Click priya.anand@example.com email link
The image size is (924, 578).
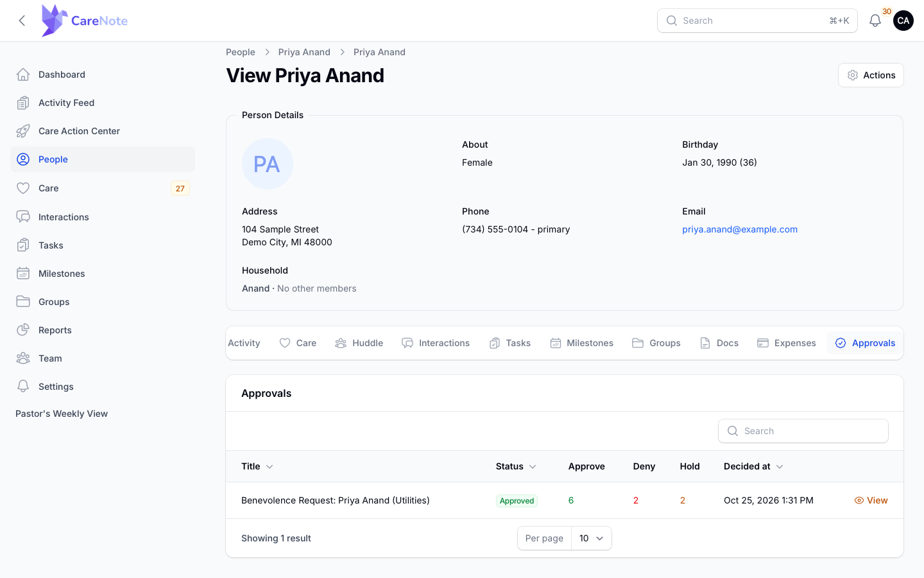pyautogui.click(x=740, y=229)
